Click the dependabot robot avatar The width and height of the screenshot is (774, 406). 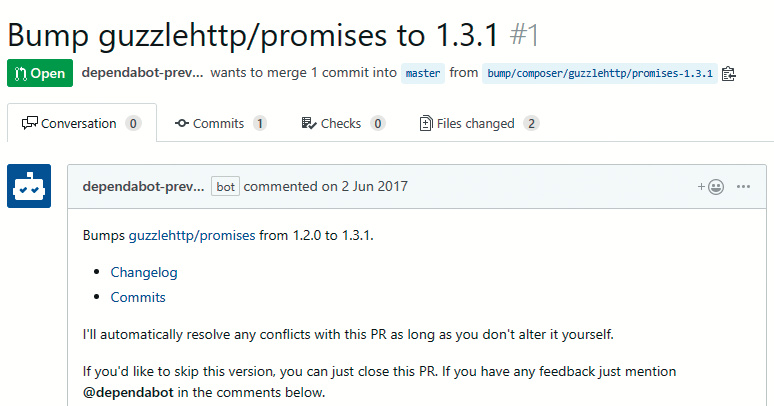coord(29,187)
